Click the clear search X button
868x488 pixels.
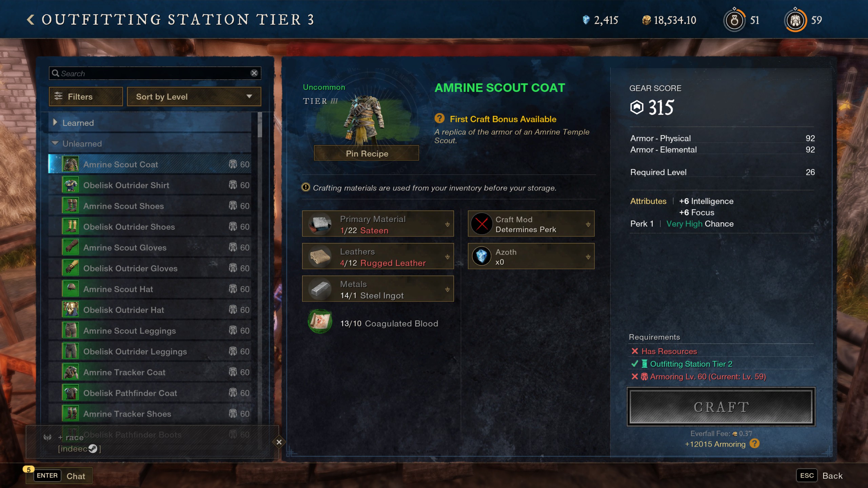[x=255, y=73]
